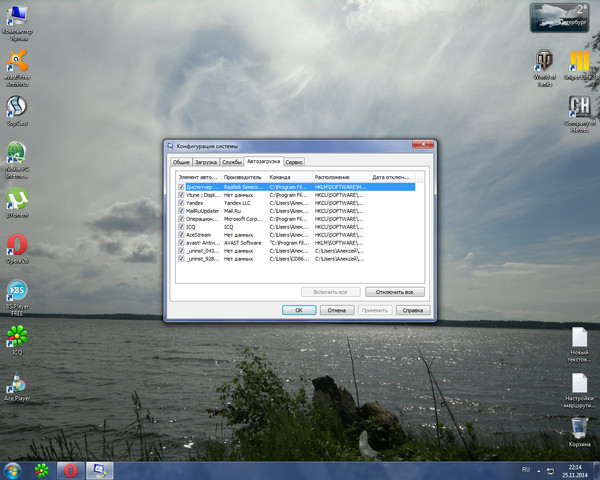600x480 pixels.
Task: Click the AVAST Software manufacturer cell
Action: [243, 243]
